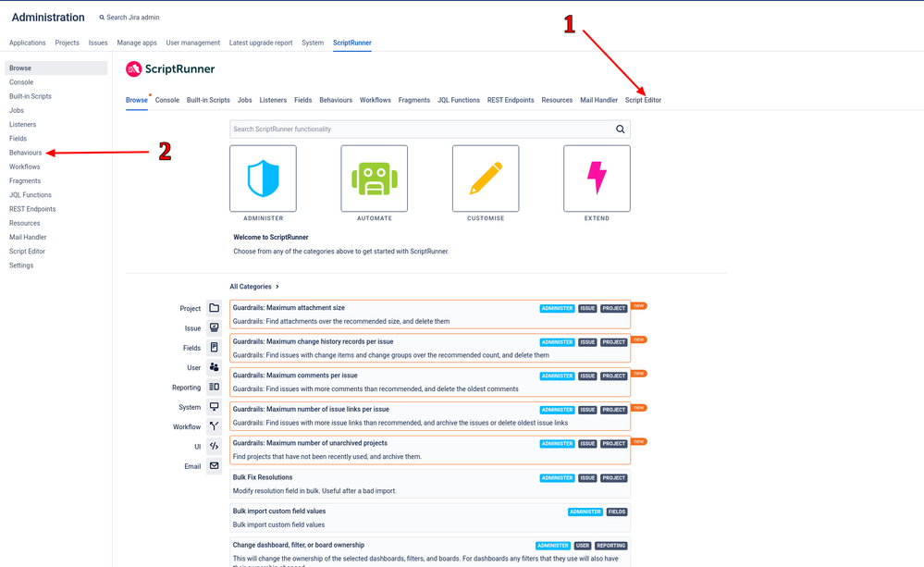
Task: Switch to the Console tab
Action: (x=166, y=100)
